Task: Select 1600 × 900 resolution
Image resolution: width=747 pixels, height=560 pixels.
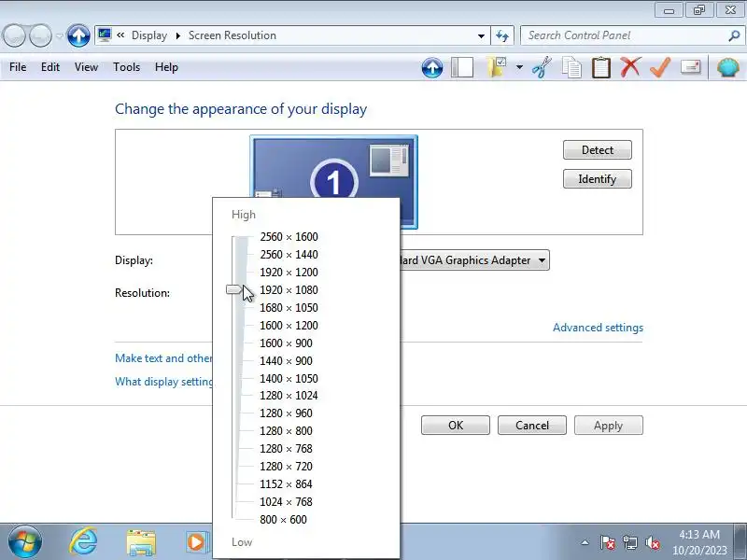Action: (286, 343)
